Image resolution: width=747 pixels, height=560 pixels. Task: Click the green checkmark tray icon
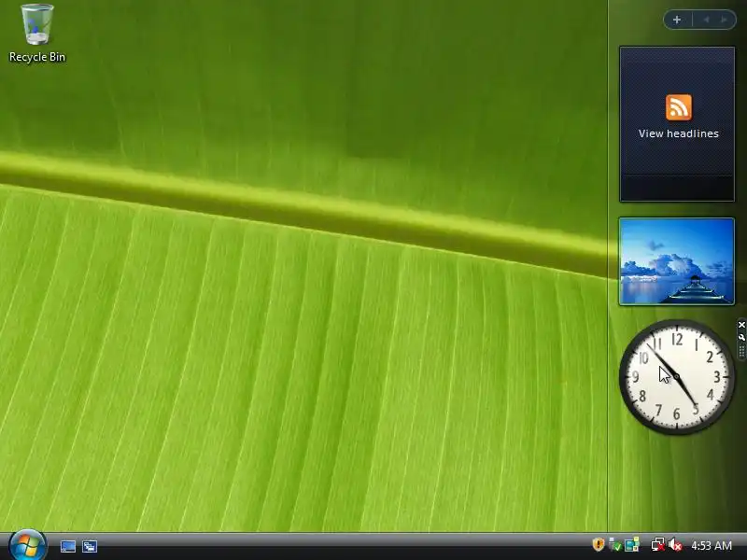click(x=615, y=545)
